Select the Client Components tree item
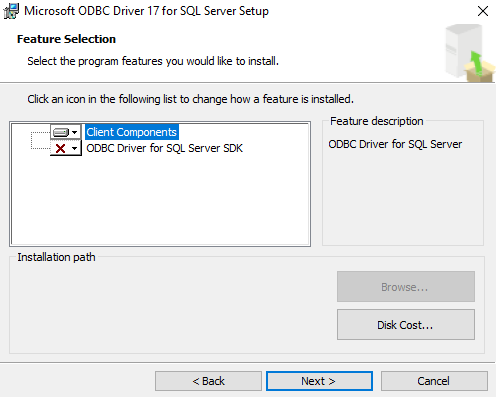Screen dimensions: 496x397 [132, 132]
